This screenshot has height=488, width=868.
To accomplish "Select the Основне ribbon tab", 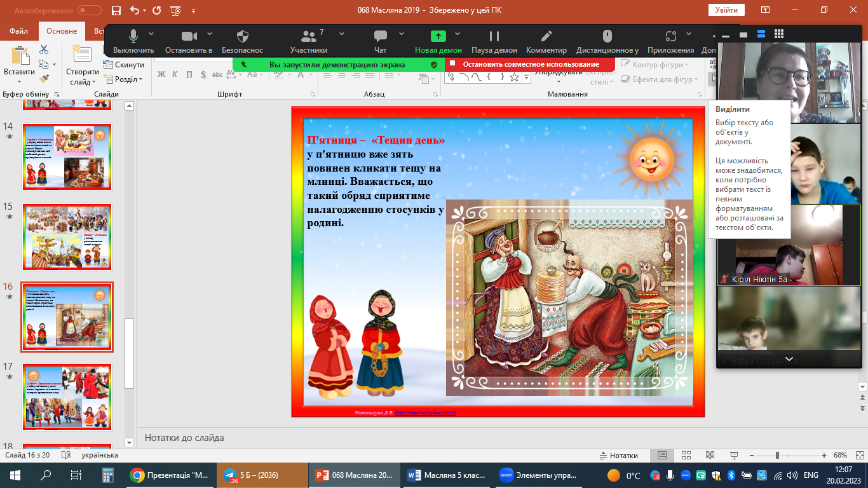I will pos(62,31).
